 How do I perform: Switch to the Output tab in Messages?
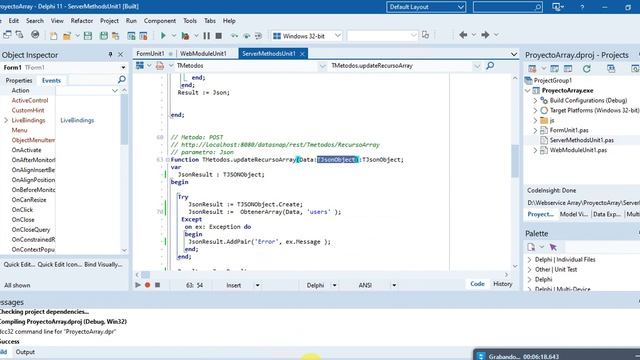(25, 352)
